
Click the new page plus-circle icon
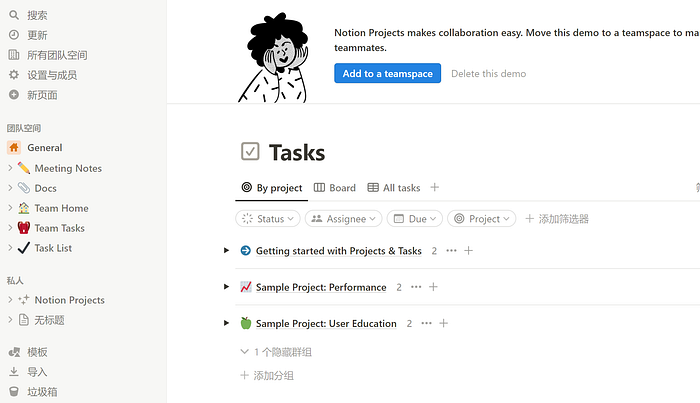click(14, 95)
